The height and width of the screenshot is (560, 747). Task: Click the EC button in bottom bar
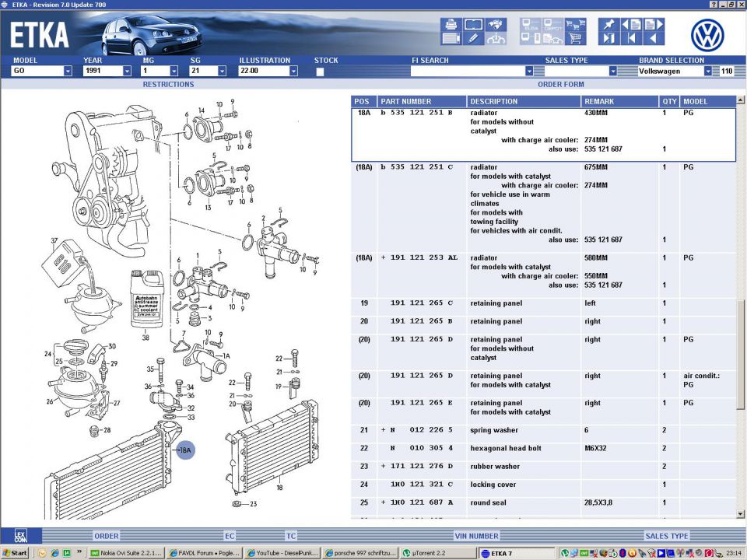click(x=230, y=536)
